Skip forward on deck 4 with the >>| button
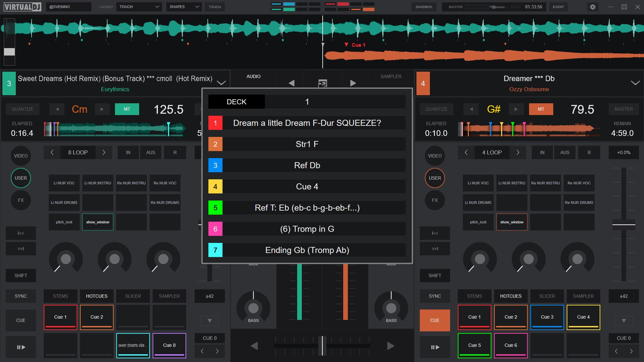 tap(435, 249)
